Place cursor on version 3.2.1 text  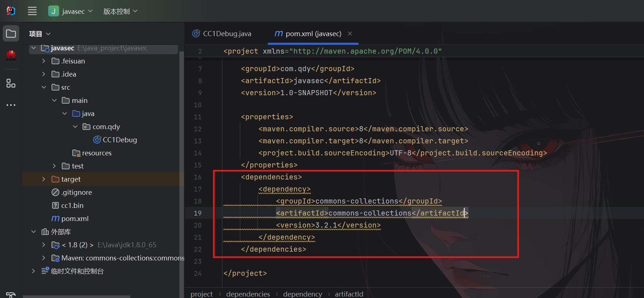(x=326, y=225)
